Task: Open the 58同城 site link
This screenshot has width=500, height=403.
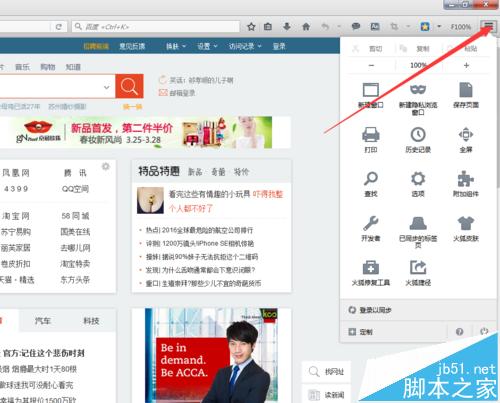Action: (x=75, y=216)
